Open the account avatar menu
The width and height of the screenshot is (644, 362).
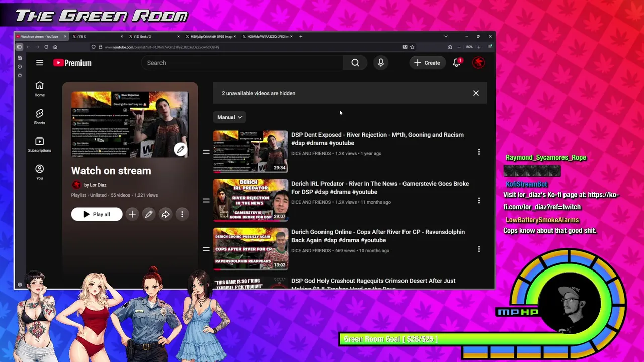click(x=478, y=63)
